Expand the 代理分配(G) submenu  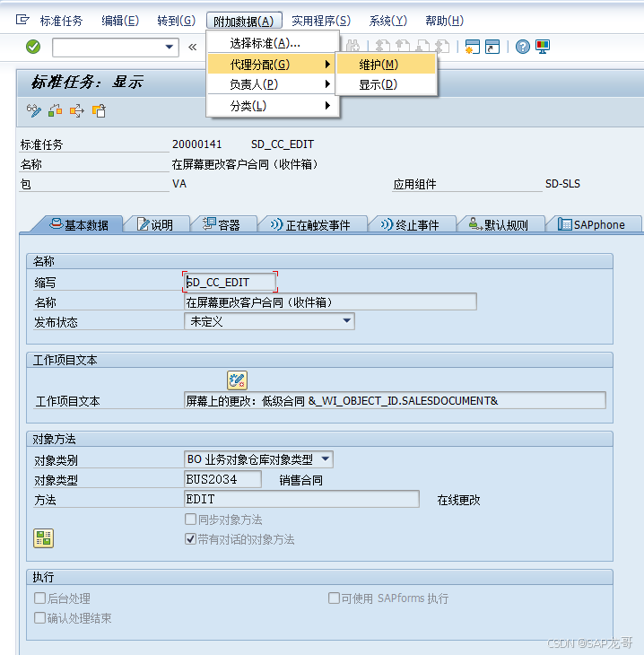(x=274, y=65)
